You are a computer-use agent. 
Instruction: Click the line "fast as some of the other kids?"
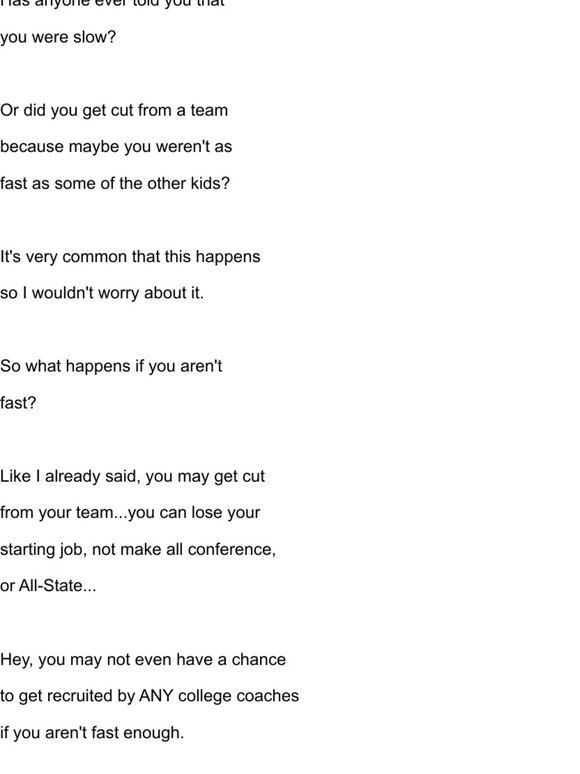(x=115, y=184)
